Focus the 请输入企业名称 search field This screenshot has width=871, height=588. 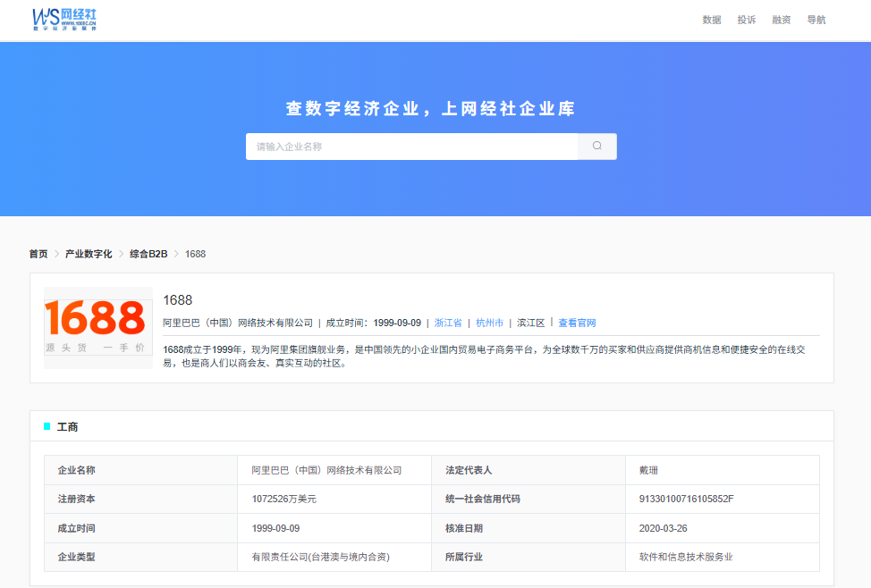click(411, 146)
